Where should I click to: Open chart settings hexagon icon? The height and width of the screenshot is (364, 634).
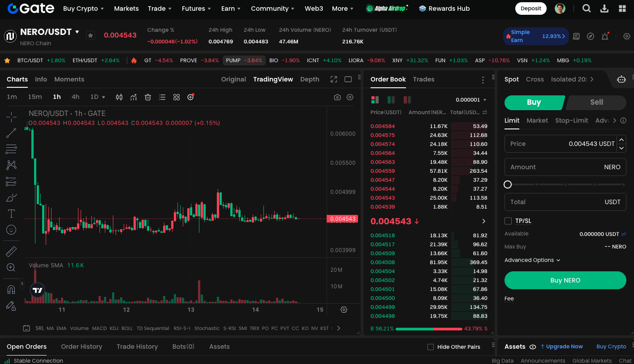pos(350,97)
